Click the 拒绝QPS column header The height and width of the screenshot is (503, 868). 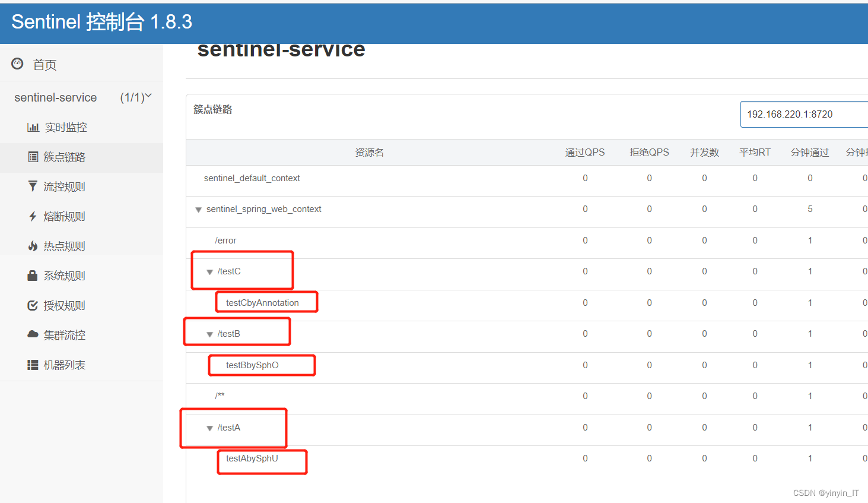coord(649,153)
